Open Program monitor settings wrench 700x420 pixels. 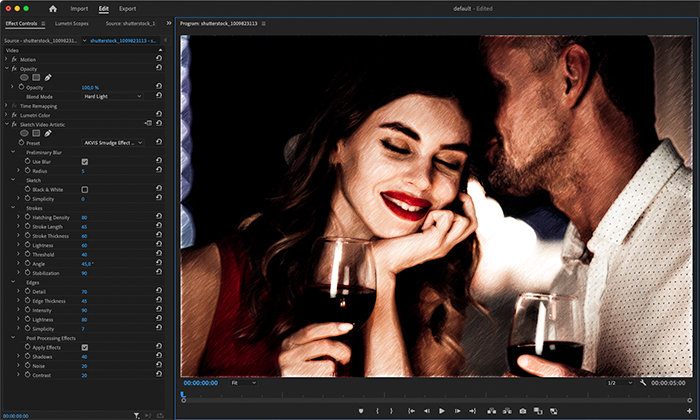[643, 383]
